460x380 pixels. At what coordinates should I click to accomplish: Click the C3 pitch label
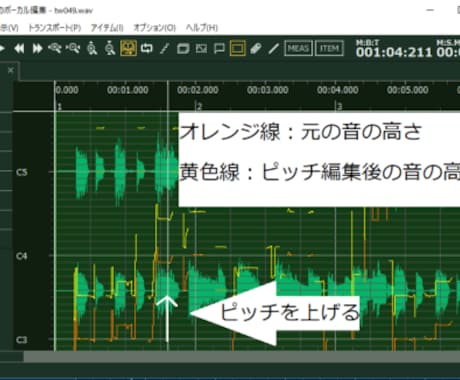[x=22, y=340]
